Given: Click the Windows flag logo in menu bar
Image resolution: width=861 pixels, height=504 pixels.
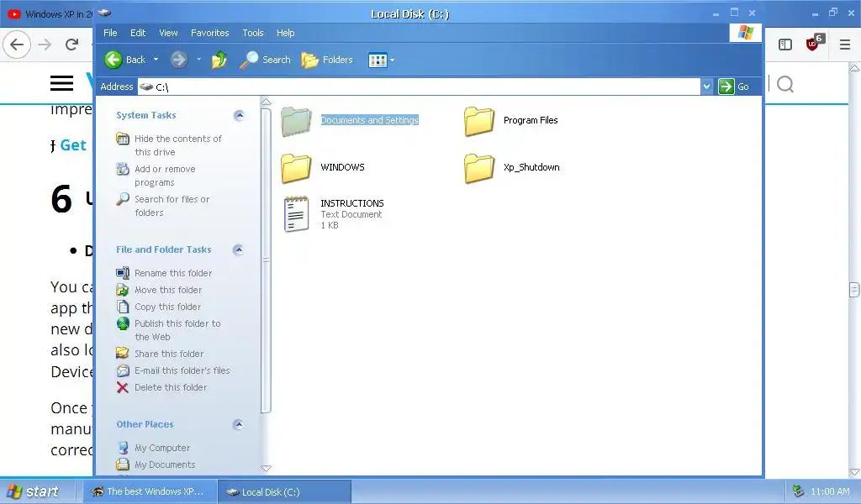Looking at the screenshot, I should (745, 33).
